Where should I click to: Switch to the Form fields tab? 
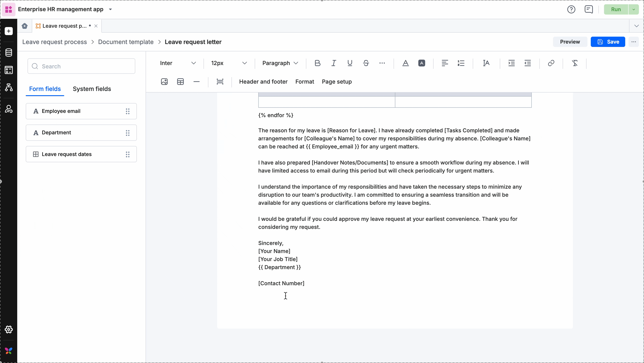(x=45, y=89)
